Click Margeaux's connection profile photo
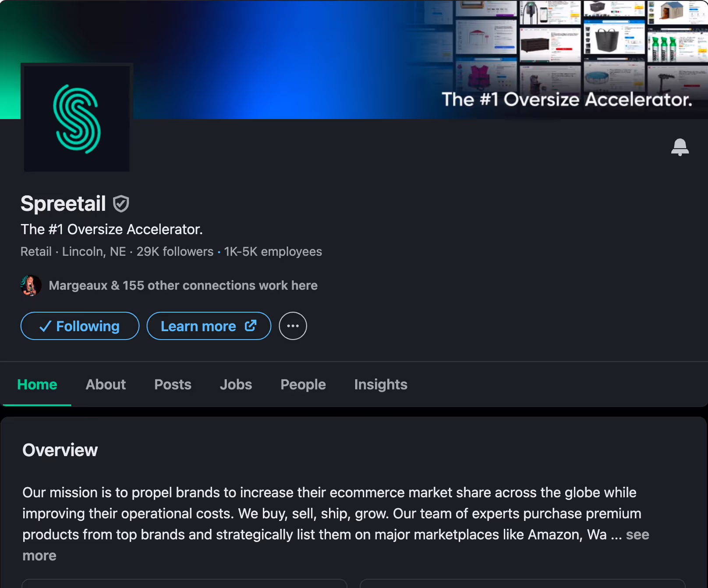Image resolution: width=708 pixels, height=588 pixels. pos(31,286)
